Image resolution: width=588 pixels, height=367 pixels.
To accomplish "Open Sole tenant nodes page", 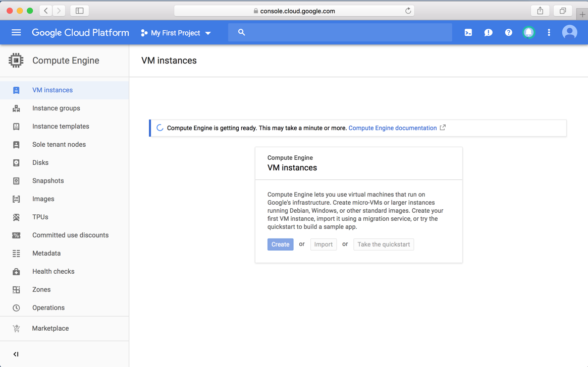I will [64, 145].
